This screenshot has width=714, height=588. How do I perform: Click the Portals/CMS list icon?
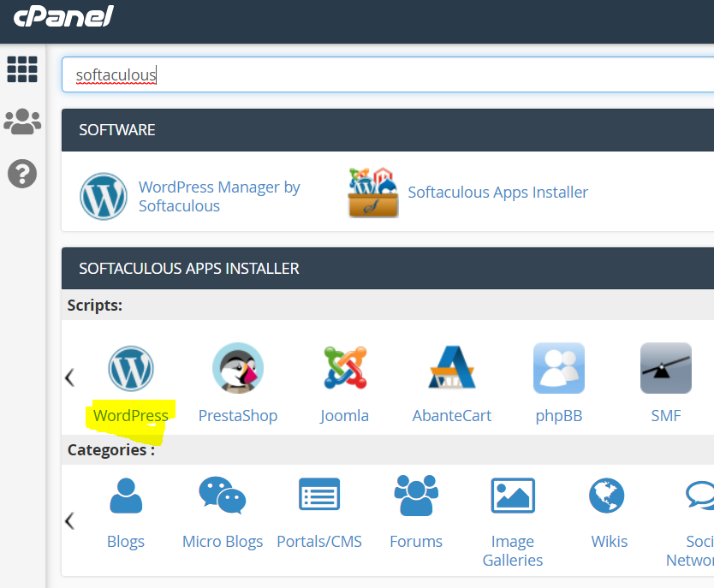(319, 494)
